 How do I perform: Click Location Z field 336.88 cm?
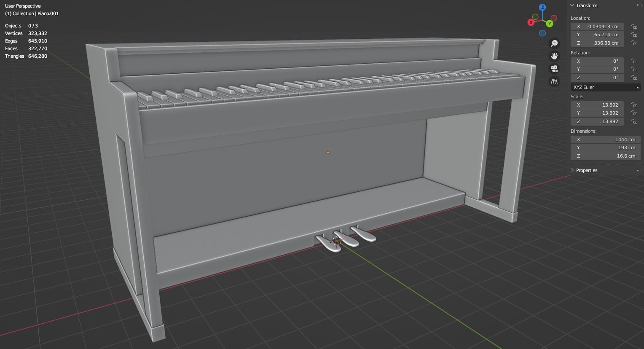tap(597, 43)
